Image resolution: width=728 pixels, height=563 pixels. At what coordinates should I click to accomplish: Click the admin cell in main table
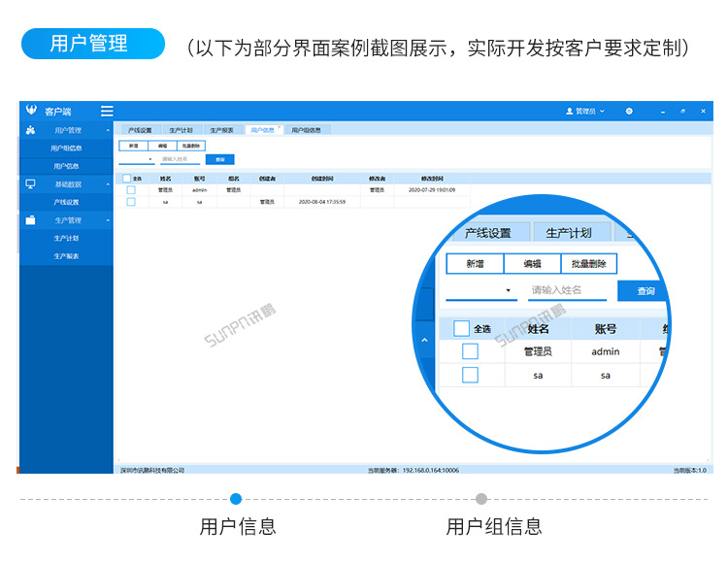point(199,190)
